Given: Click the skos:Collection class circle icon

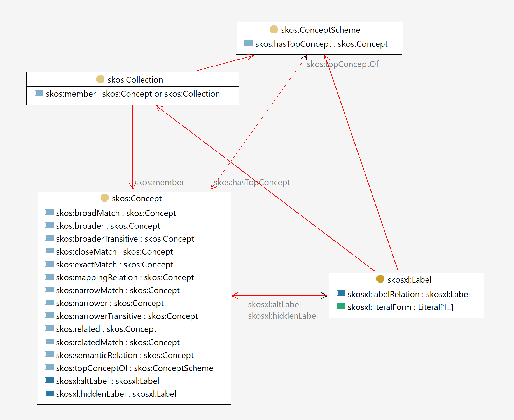Looking at the screenshot, I should [100, 79].
